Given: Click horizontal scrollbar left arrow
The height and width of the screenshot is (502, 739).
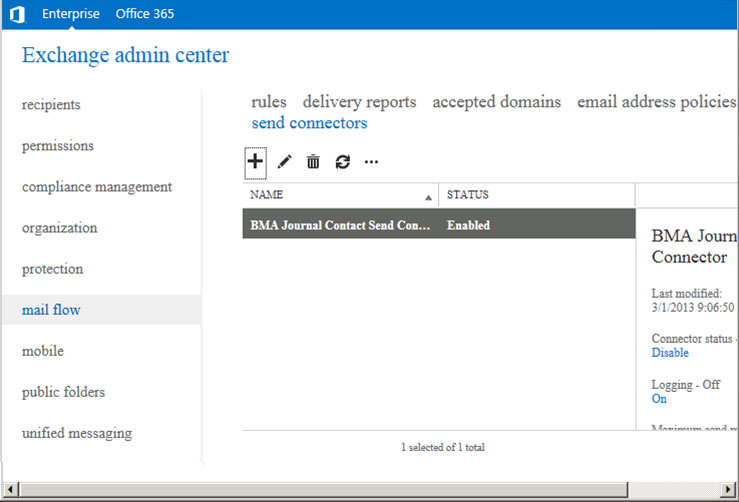Looking at the screenshot, I should pos(10,489).
